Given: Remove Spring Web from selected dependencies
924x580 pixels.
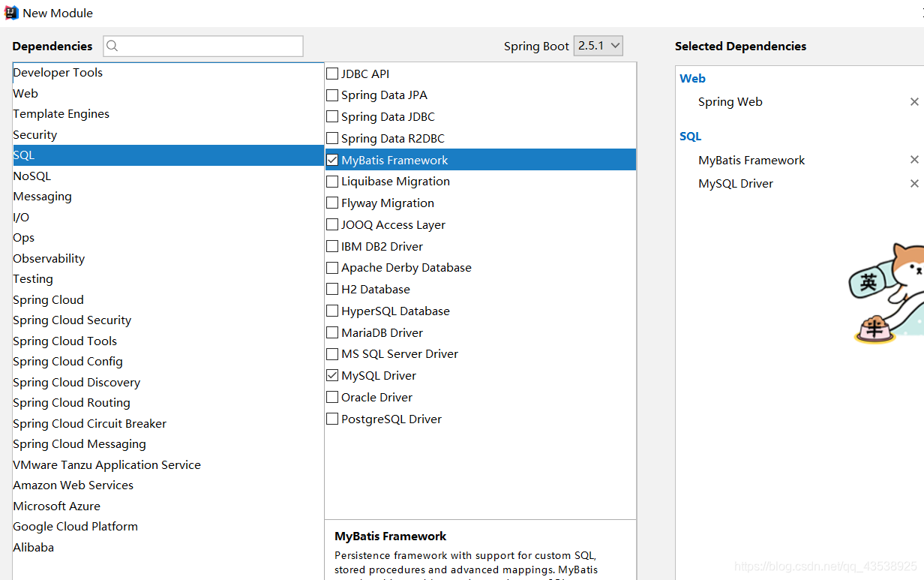Looking at the screenshot, I should (x=914, y=102).
